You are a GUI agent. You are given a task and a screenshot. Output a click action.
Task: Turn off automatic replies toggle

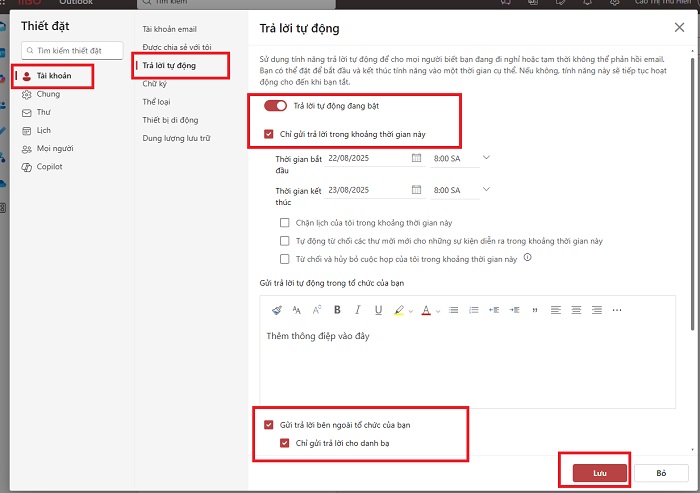click(275, 105)
